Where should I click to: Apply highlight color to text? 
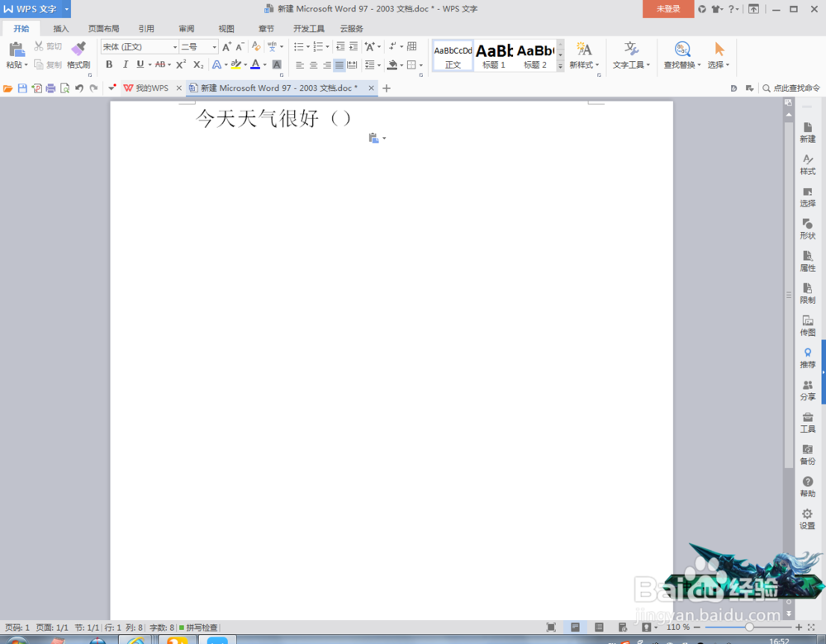[x=237, y=64]
